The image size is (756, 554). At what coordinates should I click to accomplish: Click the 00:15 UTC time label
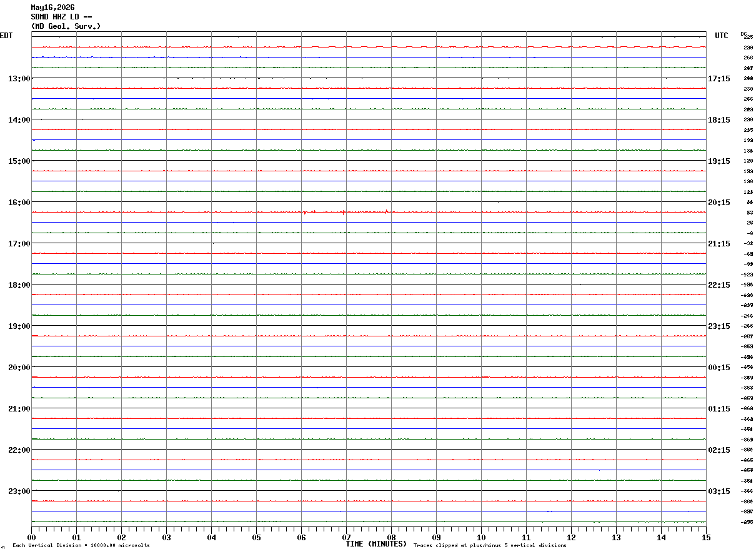(719, 367)
